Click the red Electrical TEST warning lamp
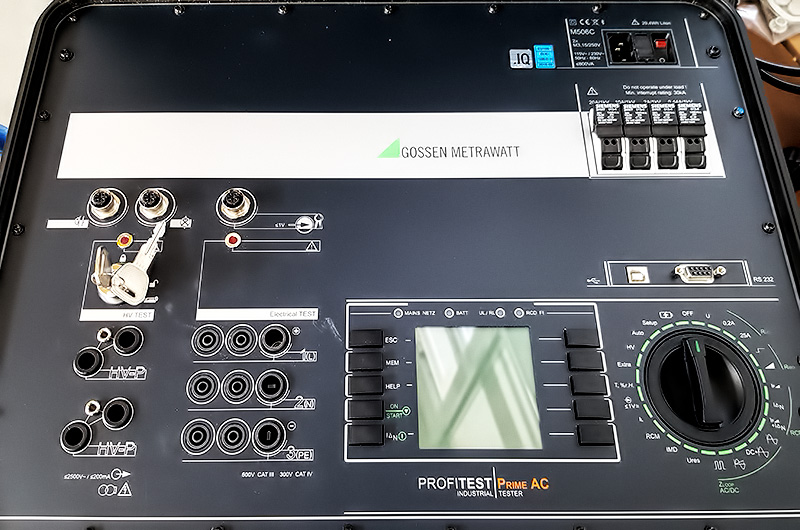 232,241
